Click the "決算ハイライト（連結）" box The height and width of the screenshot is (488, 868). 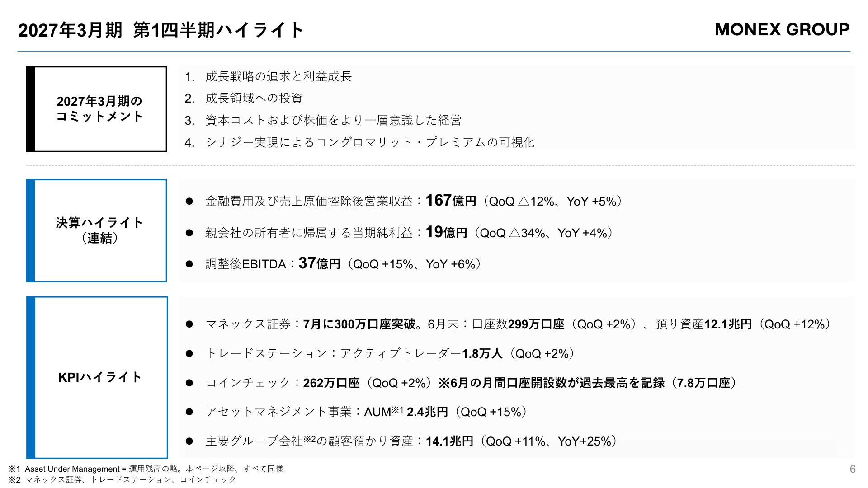[x=97, y=230]
